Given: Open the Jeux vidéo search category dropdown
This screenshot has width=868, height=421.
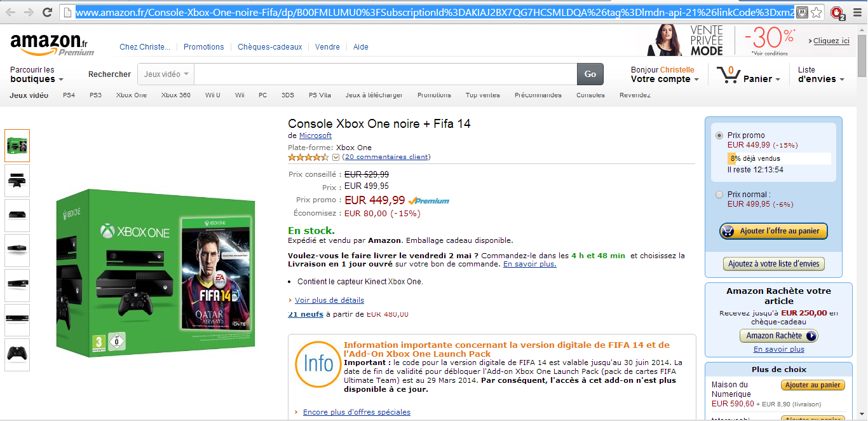Looking at the screenshot, I should click(x=166, y=74).
